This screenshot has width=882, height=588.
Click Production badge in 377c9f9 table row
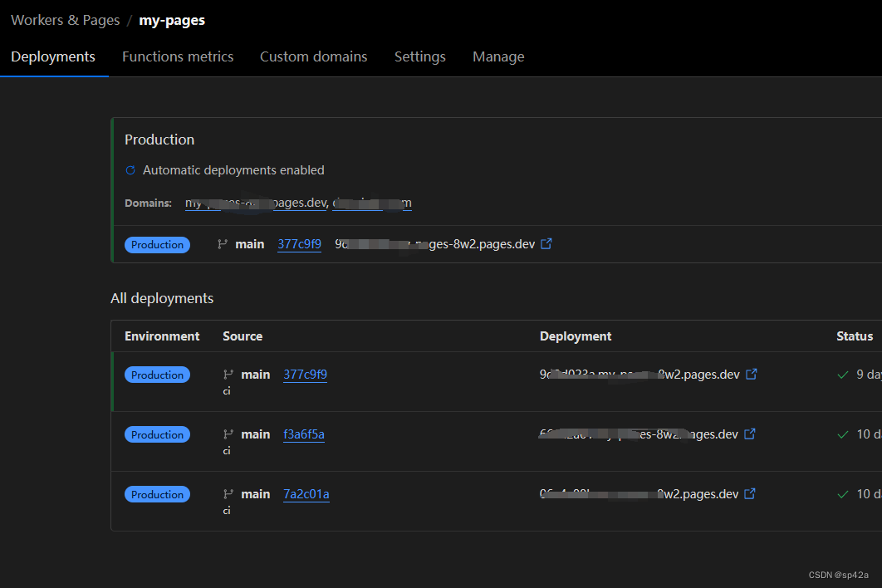point(157,375)
